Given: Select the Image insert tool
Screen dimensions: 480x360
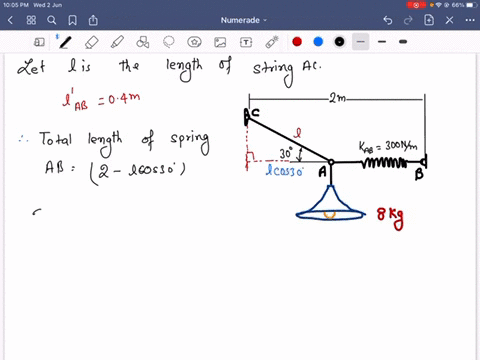Looking at the screenshot, I should [x=220, y=42].
